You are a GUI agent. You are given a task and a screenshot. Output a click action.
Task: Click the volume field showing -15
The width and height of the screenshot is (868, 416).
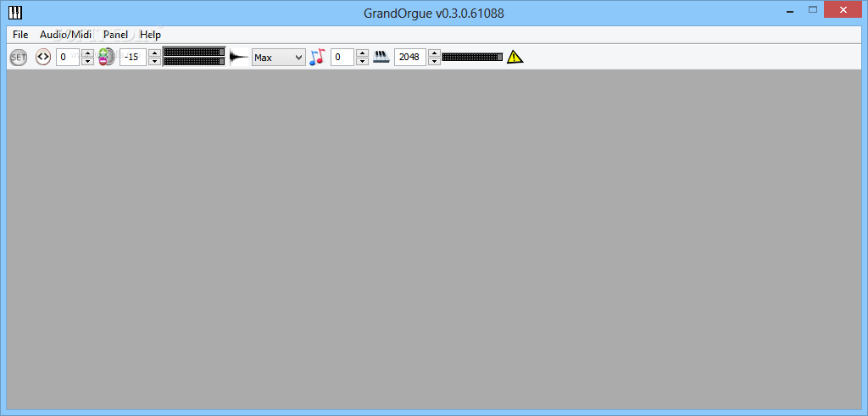pos(133,57)
